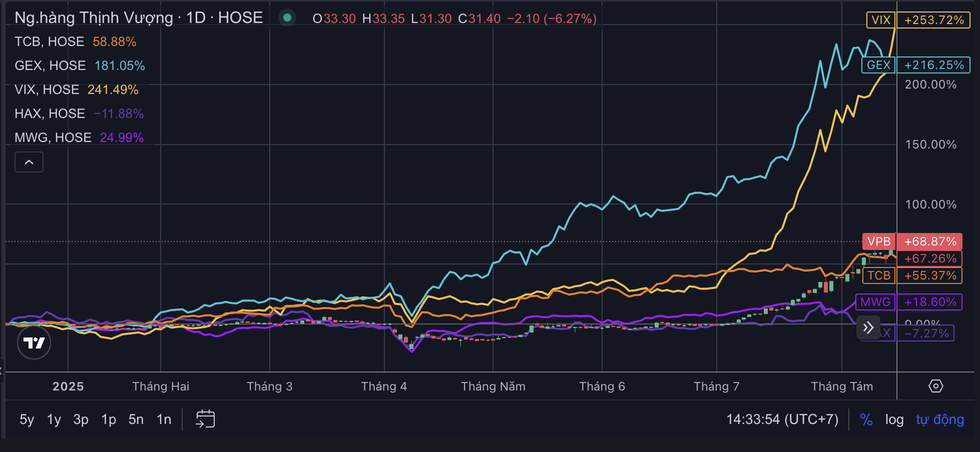This screenshot has width=980, height=452.
Task: Open chart settings gear icon
Action: 936,386
